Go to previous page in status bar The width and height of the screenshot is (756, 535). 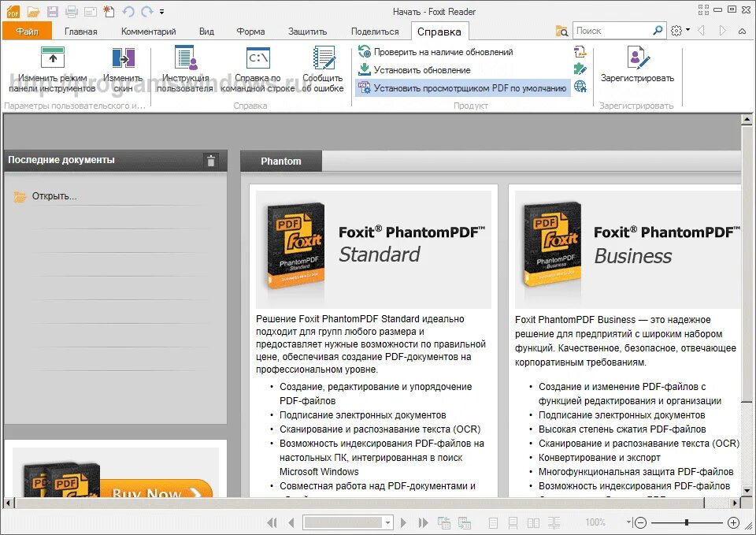[x=291, y=522]
